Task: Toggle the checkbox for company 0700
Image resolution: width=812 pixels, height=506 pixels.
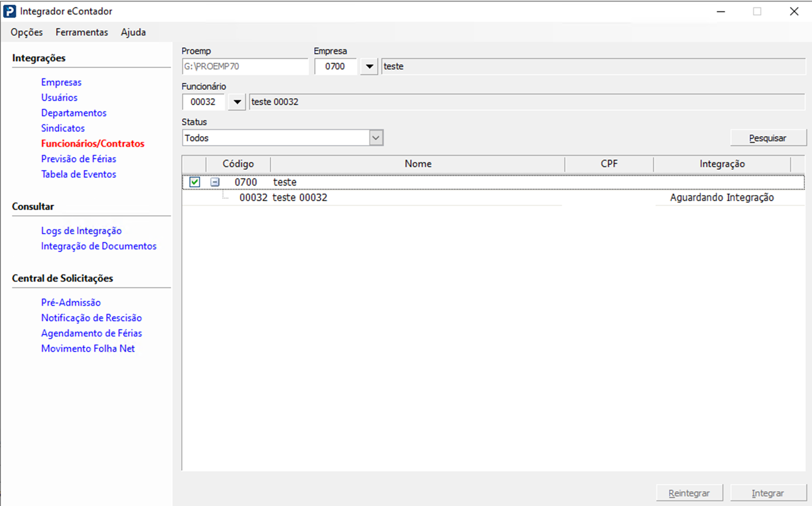Action: pos(194,182)
